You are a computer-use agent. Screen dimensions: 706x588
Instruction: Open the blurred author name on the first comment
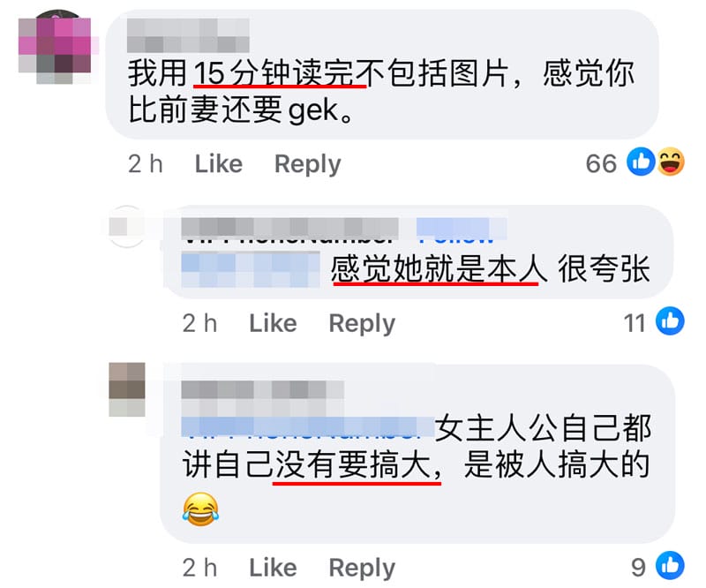click(x=188, y=35)
